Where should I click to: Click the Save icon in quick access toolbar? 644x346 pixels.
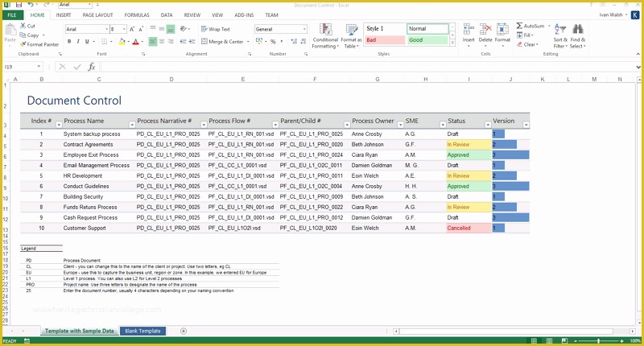coord(19,5)
